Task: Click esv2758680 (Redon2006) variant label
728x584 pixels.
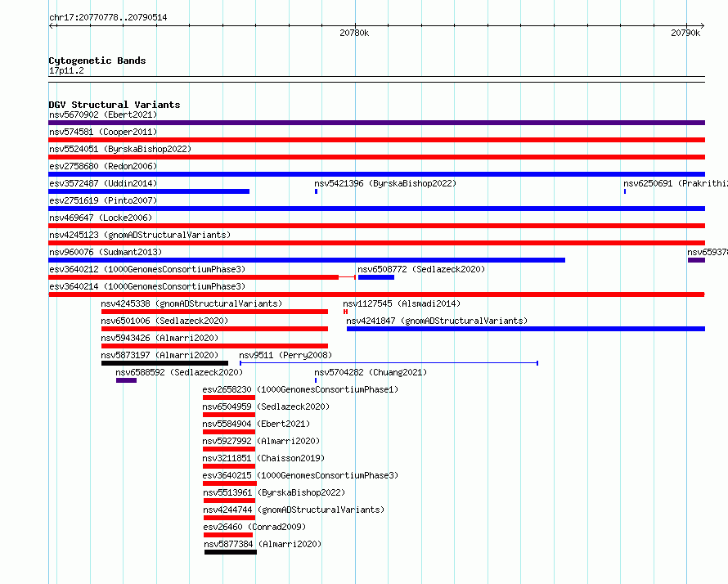Action: coord(103,166)
